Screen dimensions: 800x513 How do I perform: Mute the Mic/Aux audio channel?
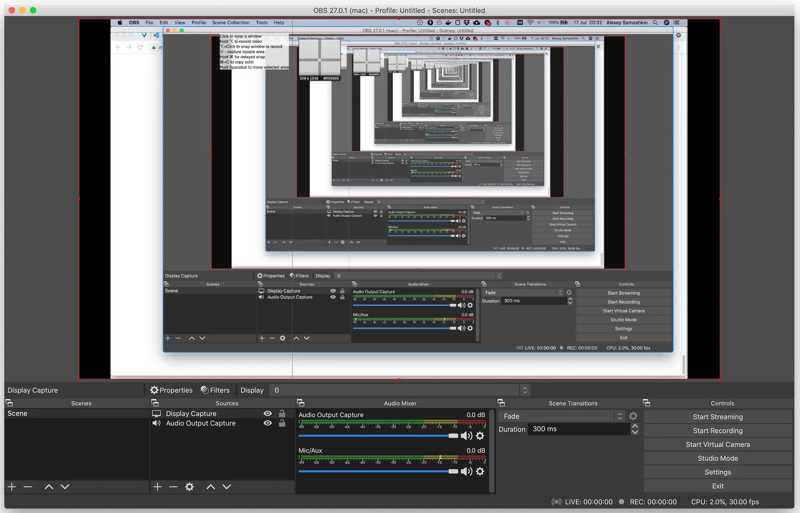[x=466, y=471]
